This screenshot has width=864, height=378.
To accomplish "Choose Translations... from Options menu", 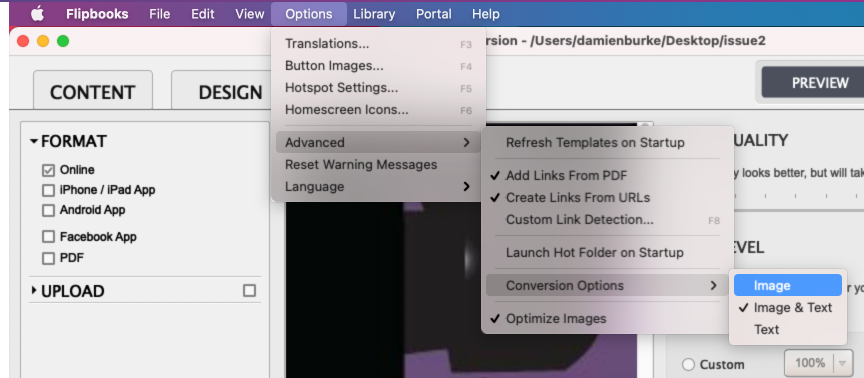I will coord(378,44).
